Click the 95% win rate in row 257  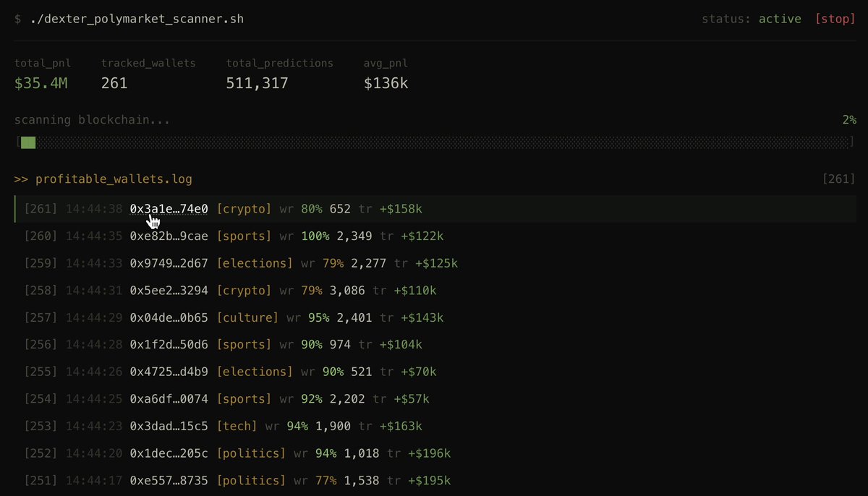pos(319,317)
